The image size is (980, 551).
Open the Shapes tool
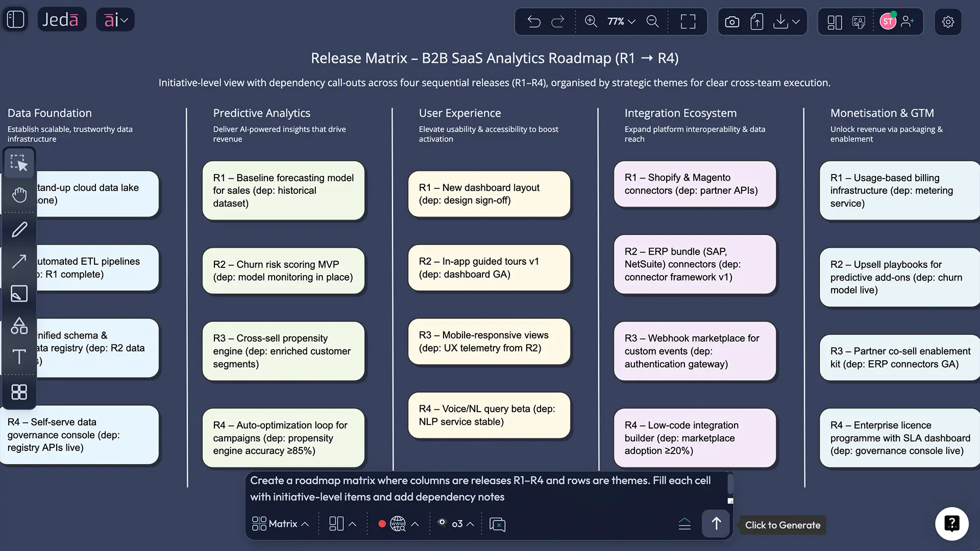point(19,326)
